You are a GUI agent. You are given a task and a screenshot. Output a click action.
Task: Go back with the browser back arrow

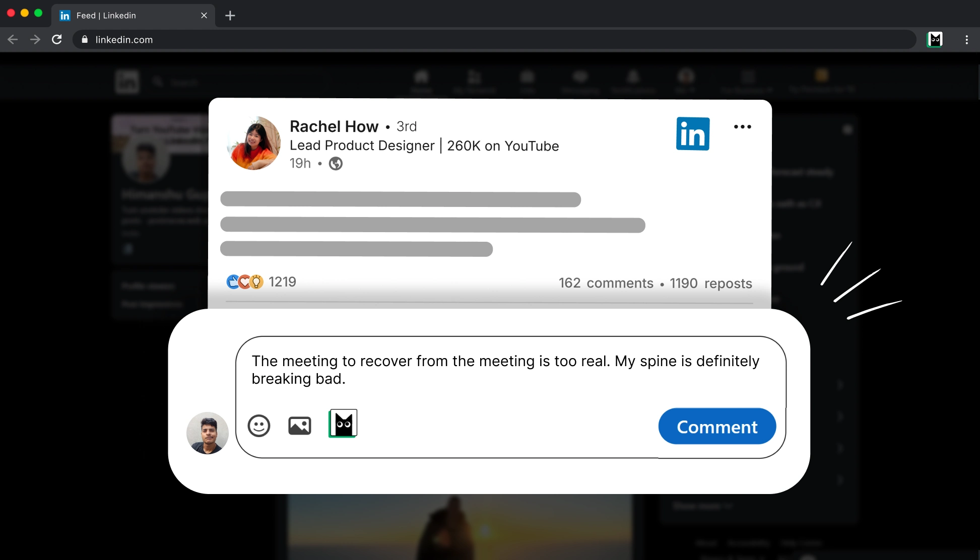tap(13, 39)
